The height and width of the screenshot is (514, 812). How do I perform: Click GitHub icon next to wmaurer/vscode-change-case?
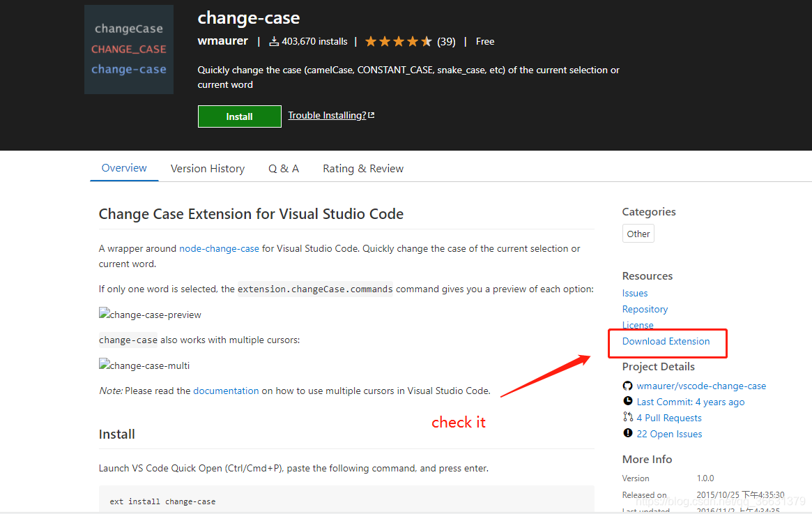(627, 386)
